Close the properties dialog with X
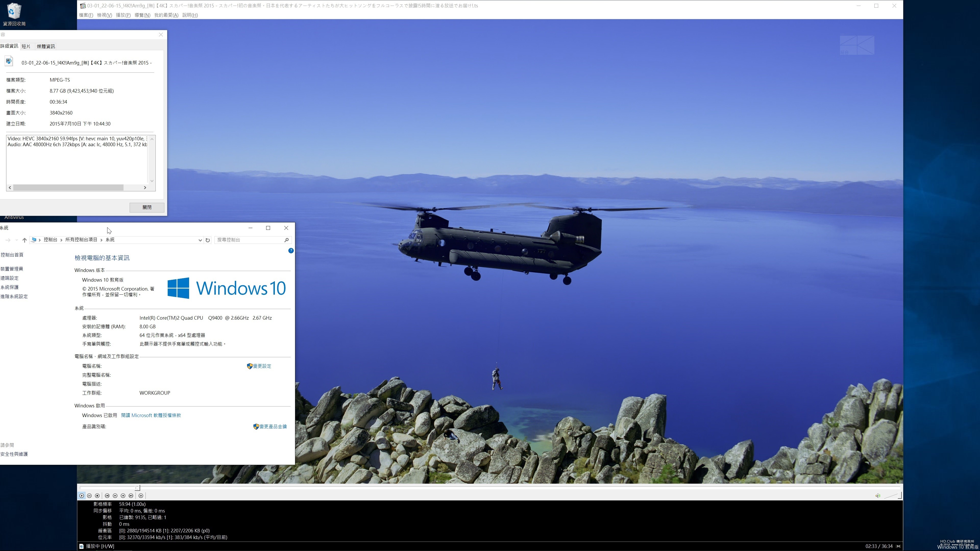The image size is (980, 551). 161,35
